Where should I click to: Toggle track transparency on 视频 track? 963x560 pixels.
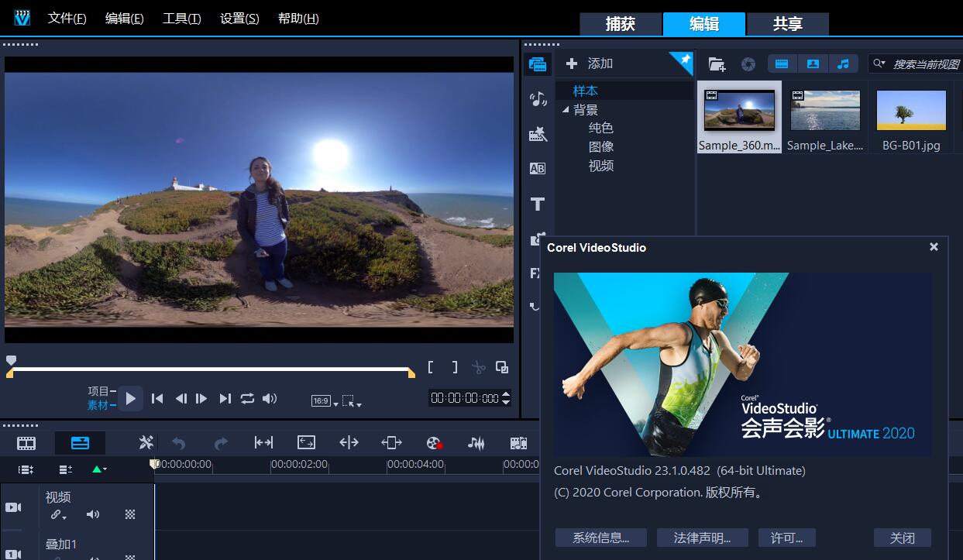(130, 514)
